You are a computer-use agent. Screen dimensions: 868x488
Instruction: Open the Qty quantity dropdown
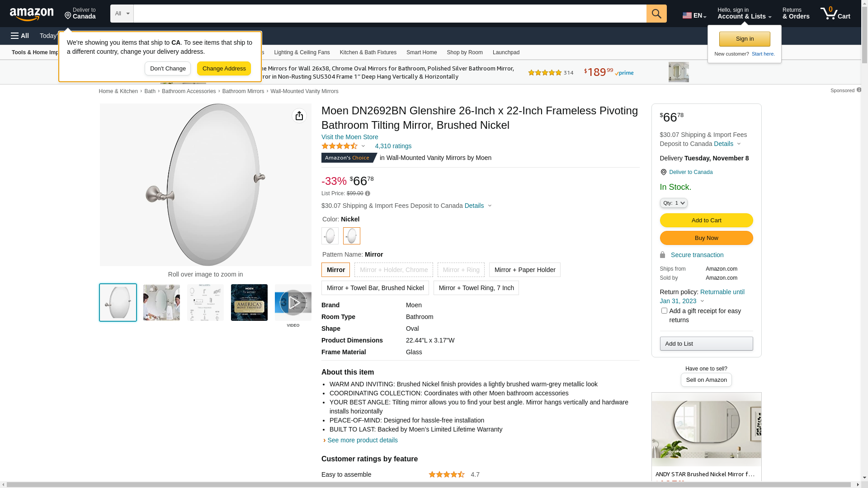tap(674, 203)
